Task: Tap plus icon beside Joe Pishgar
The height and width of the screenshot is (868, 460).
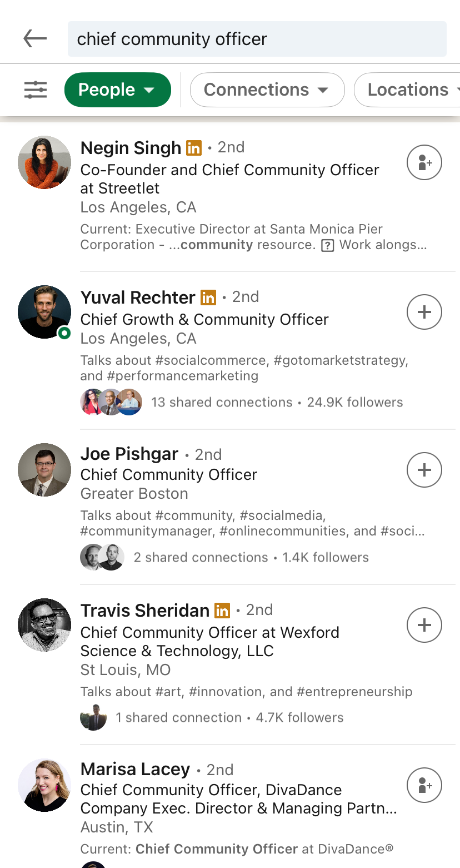Action: pyautogui.click(x=424, y=470)
